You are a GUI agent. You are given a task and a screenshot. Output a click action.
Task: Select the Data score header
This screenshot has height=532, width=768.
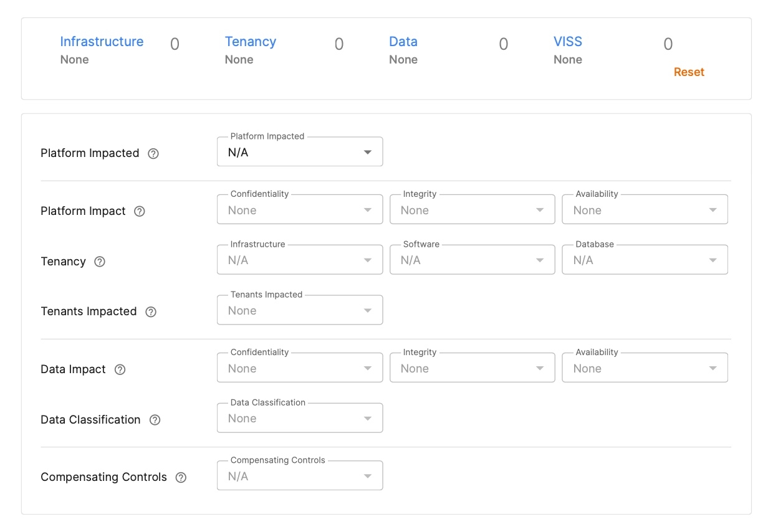point(403,41)
